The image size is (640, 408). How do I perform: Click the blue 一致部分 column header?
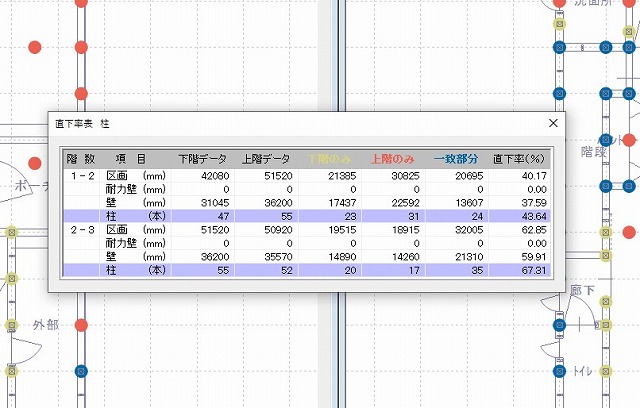click(456, 158)
